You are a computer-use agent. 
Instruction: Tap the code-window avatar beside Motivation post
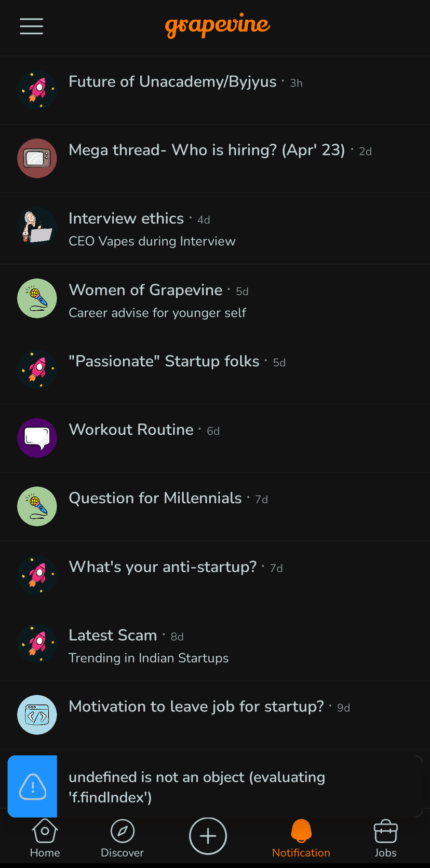(37, 714)
